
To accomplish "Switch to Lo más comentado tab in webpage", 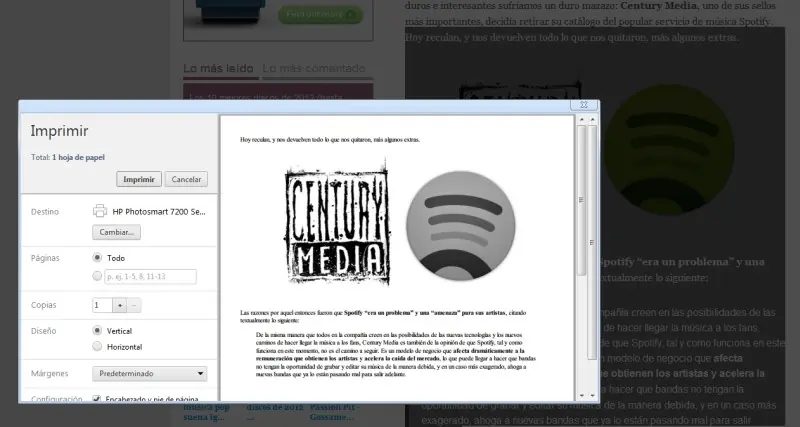I will tap(314, 68).
